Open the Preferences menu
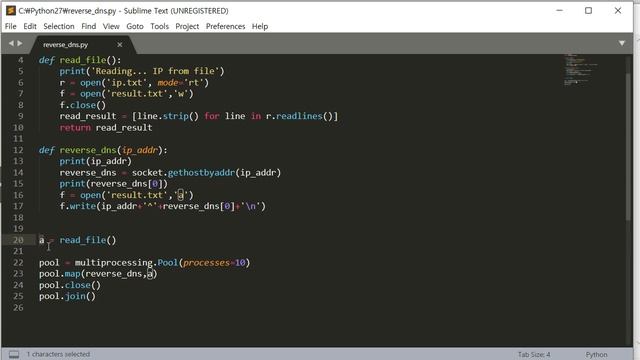 pos(225,26)
